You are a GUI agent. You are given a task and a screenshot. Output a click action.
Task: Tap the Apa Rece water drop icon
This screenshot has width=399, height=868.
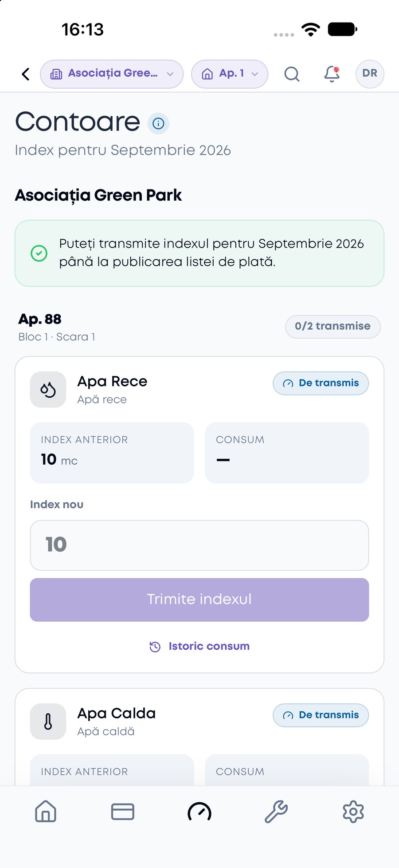[x=48, y=390]
